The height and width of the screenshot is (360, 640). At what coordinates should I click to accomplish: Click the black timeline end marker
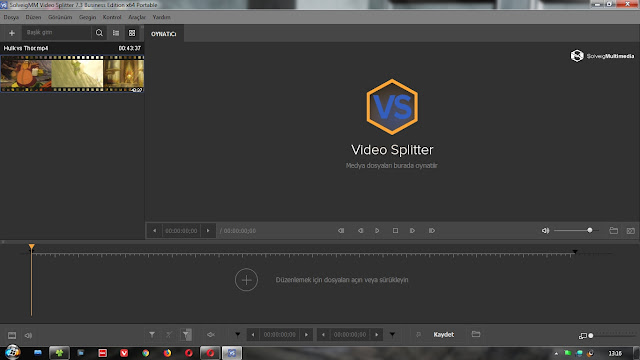(x=575, y=252)
